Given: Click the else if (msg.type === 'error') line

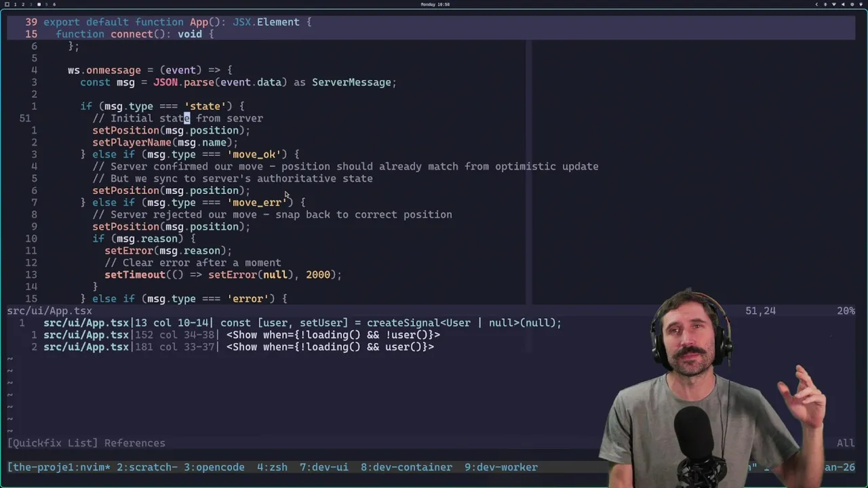Looking at the screenshot, I should pyautogui.click(x=184, y=299).
